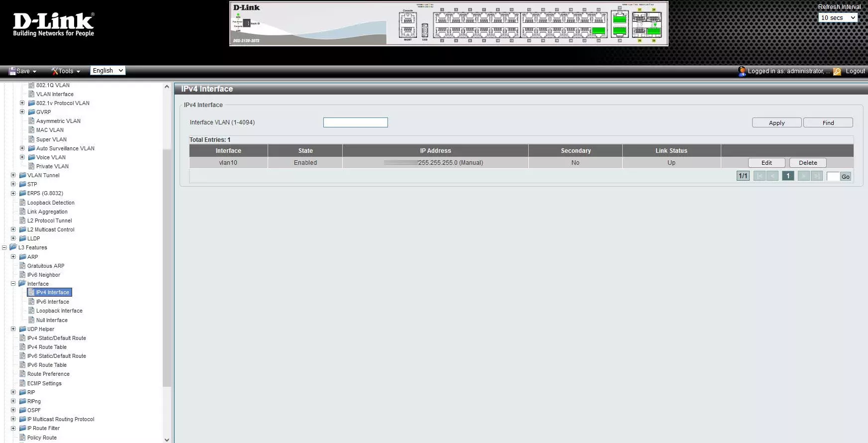Open the Refresh Interval dropdown
Image resolution: width=868 pixels, height=443 pixels.
click(838, 18)
